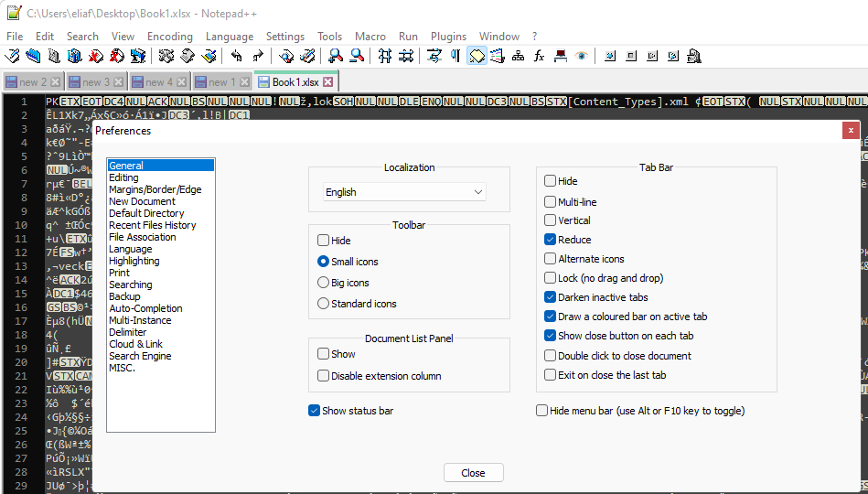This screenshot has height=494, width=868.
Task: Click the Save Recorded Macro icon
Action: pyautogui.click(x=693, y=56)
